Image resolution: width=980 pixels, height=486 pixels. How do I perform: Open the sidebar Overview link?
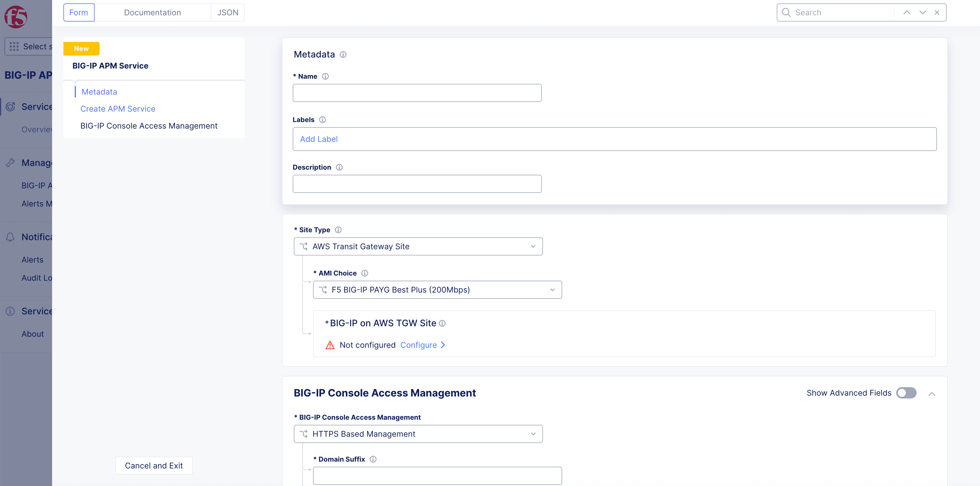pyautogui.click(x=37, y=129)
